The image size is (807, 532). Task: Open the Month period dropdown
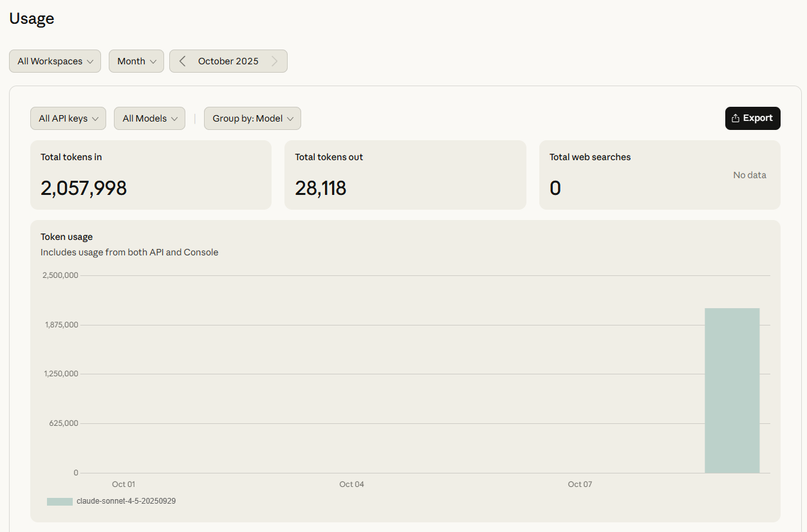(x=136, y=61)
